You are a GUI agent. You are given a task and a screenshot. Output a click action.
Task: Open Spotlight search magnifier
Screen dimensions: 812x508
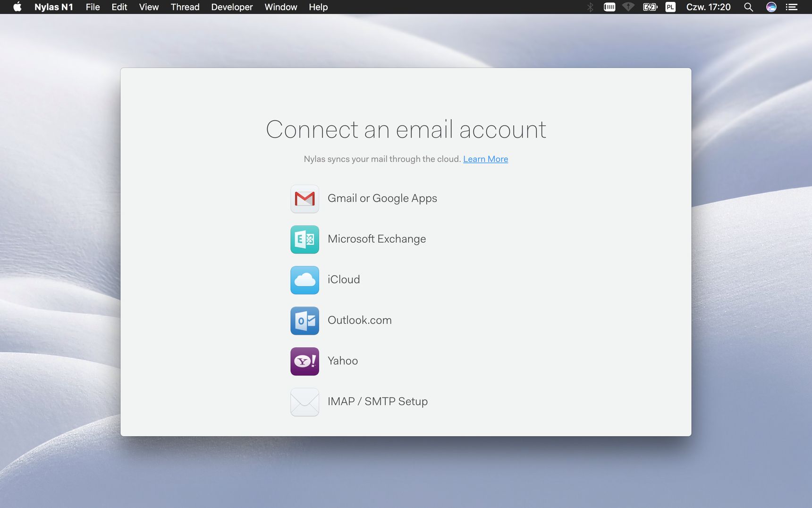pyautogui.click(x=748, y=7)
